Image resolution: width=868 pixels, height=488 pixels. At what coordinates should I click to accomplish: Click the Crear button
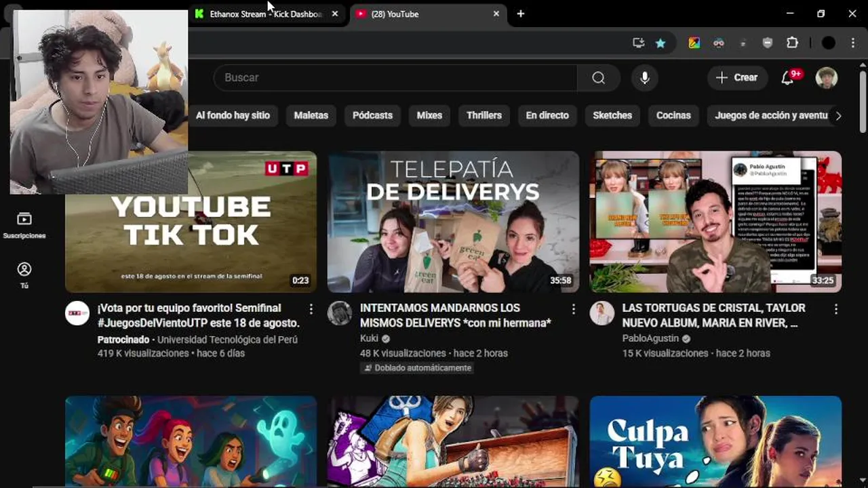click(x=737, y=77)
